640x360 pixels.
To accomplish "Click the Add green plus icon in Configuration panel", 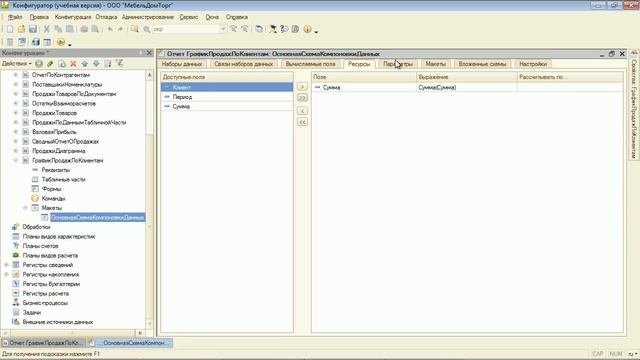I will (x=39, y=64).
